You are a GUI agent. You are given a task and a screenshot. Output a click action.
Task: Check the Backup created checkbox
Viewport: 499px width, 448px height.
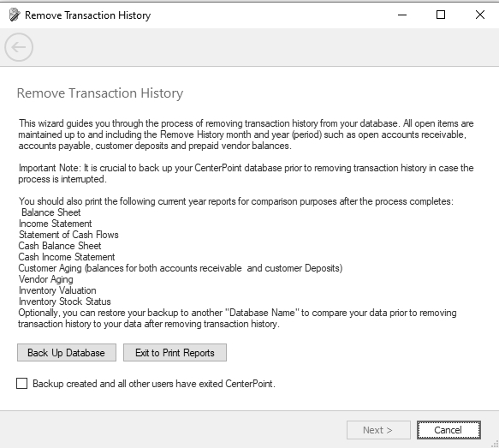tap(22, 384)
